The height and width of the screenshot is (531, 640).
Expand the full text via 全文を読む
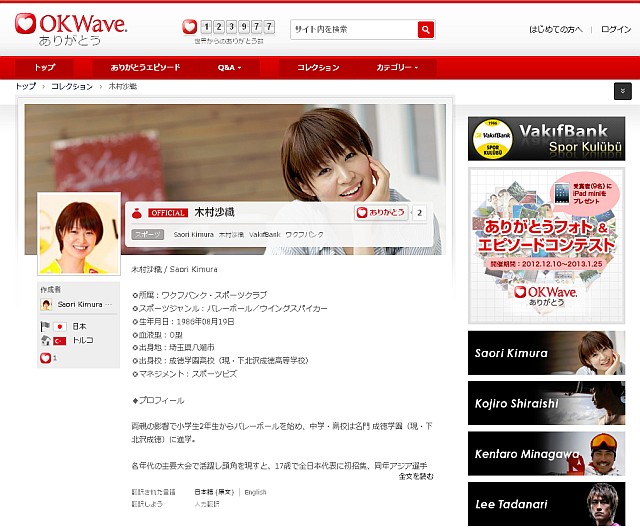coord(416,476)
